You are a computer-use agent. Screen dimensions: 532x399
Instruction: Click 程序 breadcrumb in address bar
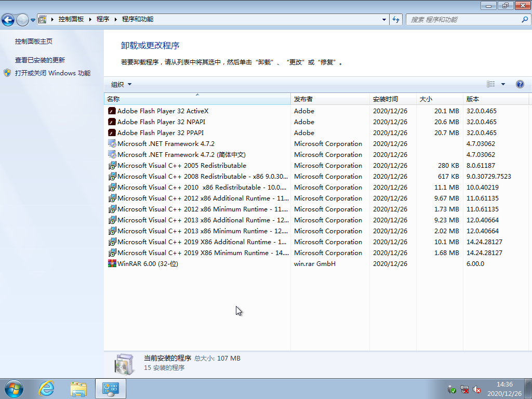click(x=103, y=19)
